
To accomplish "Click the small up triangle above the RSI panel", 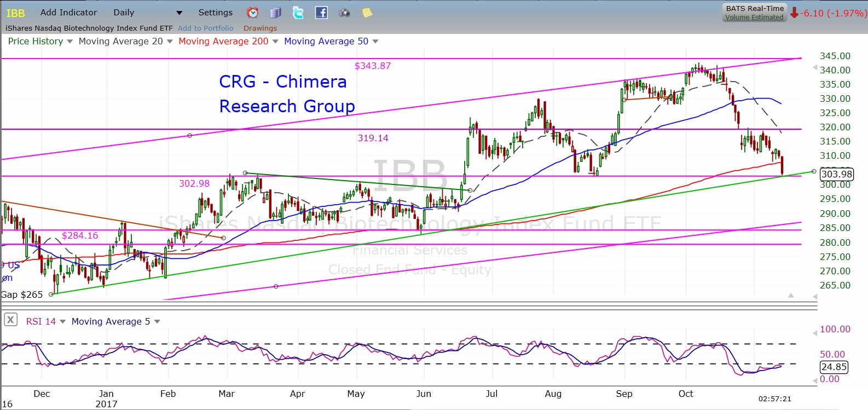I will pyautogui.click(x=791, y=296).
